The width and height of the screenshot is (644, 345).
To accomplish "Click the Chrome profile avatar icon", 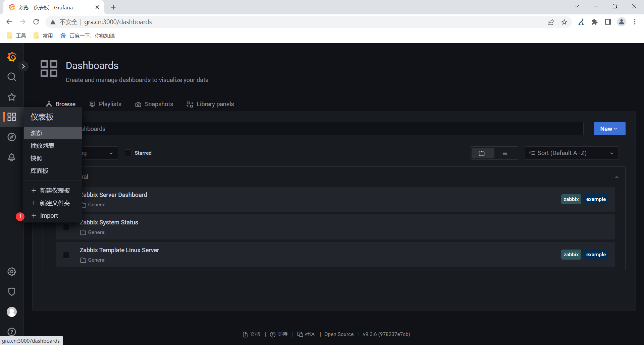I will coord(622,22).
